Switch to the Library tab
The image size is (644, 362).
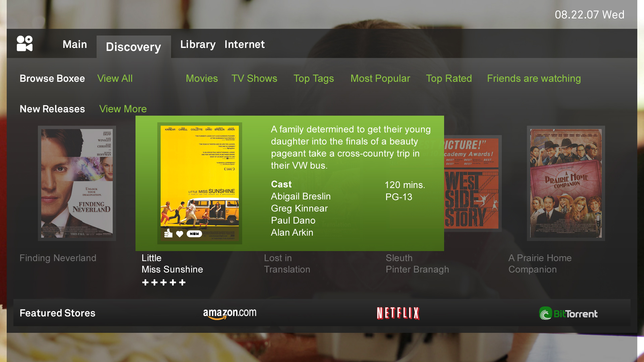click(x=198, y=44)
